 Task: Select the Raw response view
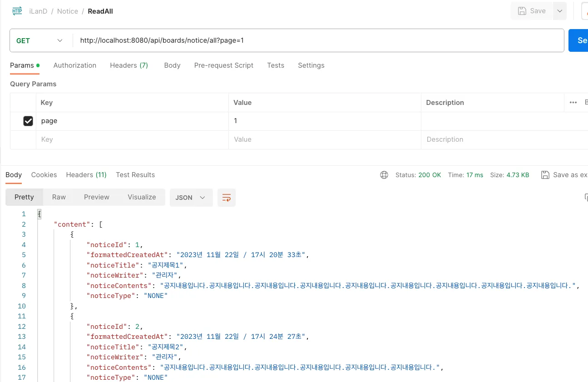pos(59,197)
